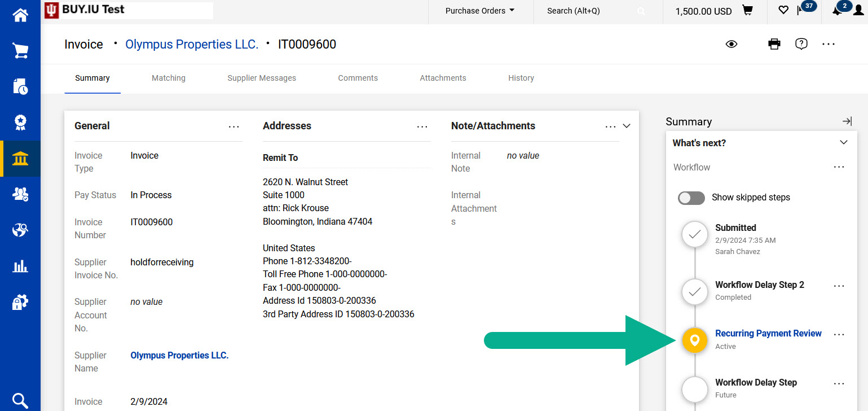
Task: Click the sidebar menu search magnifier
Action: (20, 401)
